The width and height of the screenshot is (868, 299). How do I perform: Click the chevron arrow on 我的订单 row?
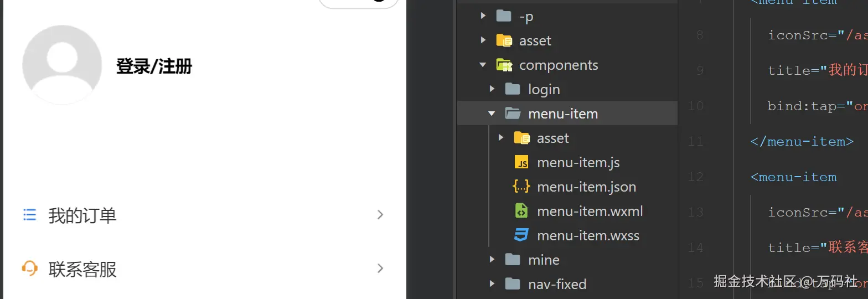(380, 215)
